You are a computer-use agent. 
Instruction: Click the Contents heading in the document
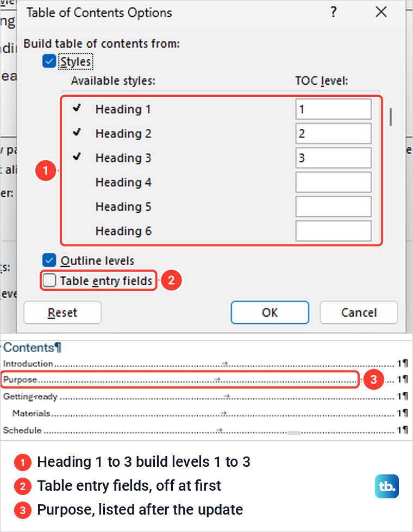[32, 348]
